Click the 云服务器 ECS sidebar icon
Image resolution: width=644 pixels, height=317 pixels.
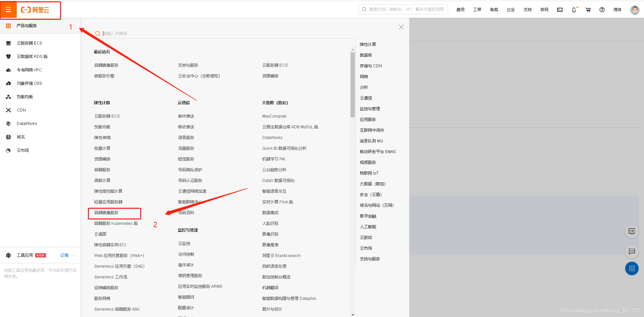(8, 43)
